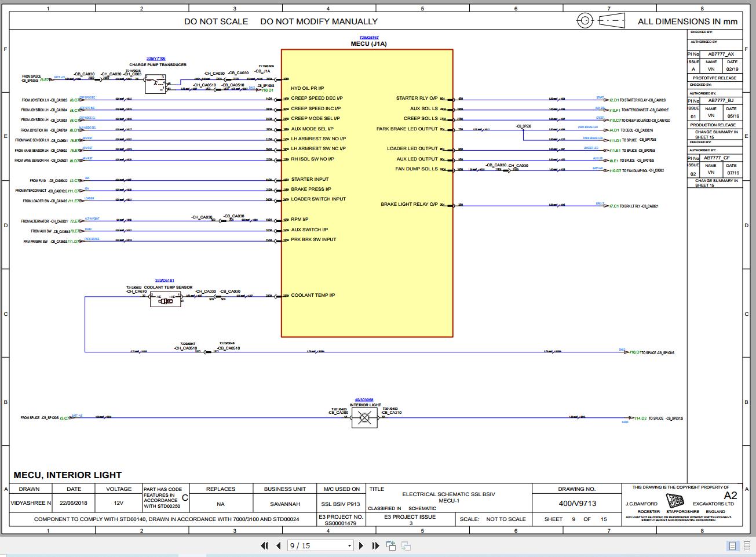The width and height of the screenshot is (756, 557).
Task: Open the page number dropdown arrow
Action: click(x=349, y=545)
